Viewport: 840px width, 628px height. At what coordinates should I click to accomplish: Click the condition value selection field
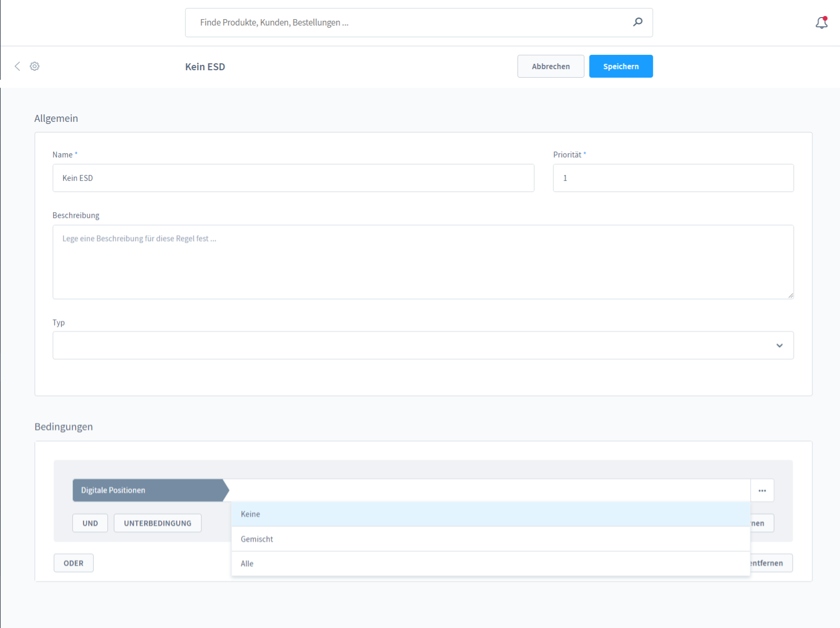pos(490,490)
